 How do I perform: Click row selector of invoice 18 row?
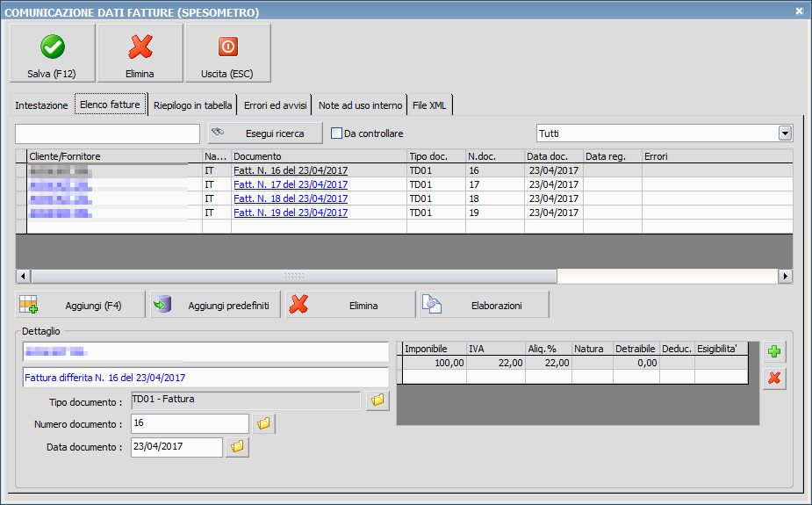pyautogui.click(x=21, y=198)
